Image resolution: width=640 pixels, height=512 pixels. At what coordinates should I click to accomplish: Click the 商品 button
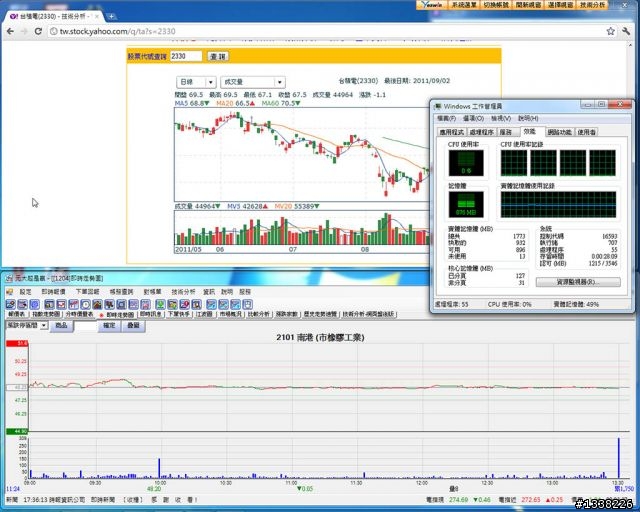[61, 325]
